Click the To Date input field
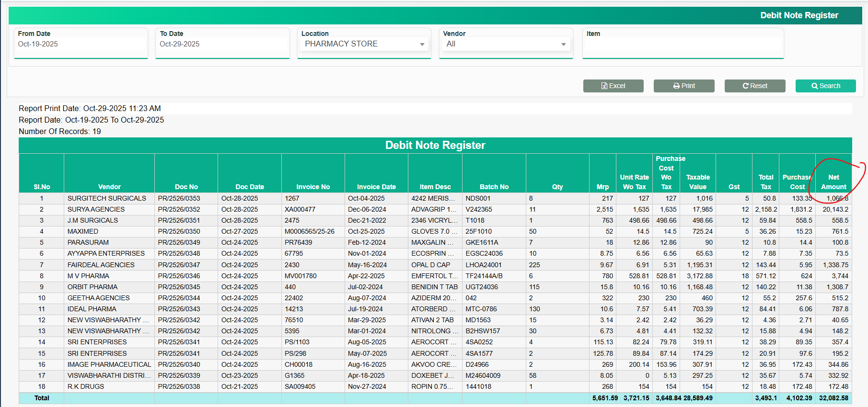This screenshot has width=868, height=407. click(x=222, y=44)
